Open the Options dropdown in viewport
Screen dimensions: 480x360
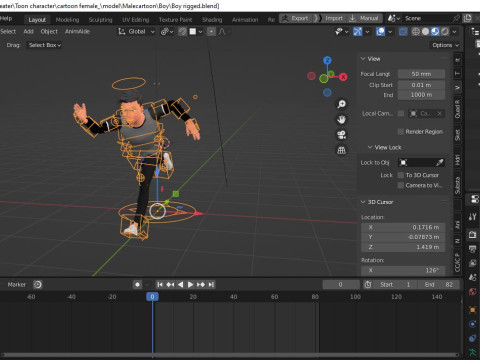(x=446, y=45)
